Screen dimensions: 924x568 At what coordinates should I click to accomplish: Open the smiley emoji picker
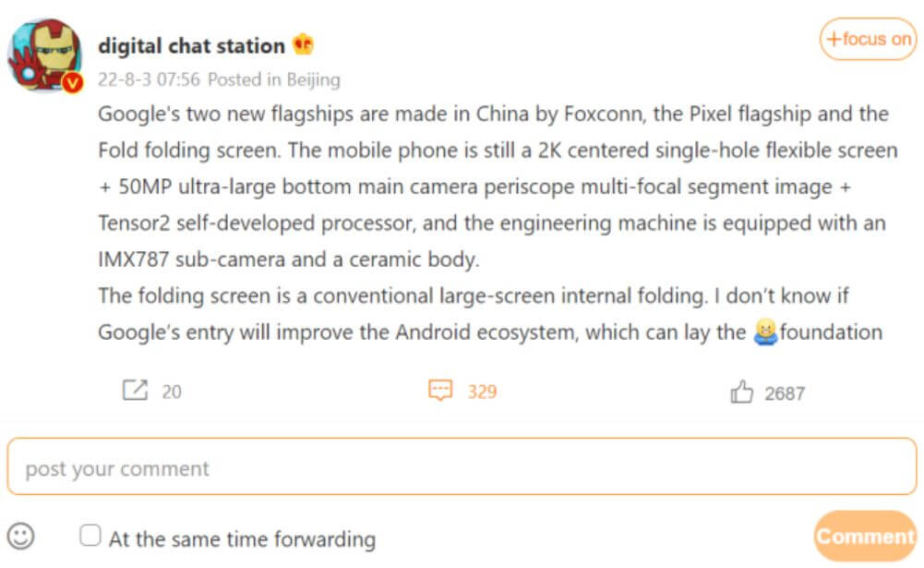[x=21, y=536]
